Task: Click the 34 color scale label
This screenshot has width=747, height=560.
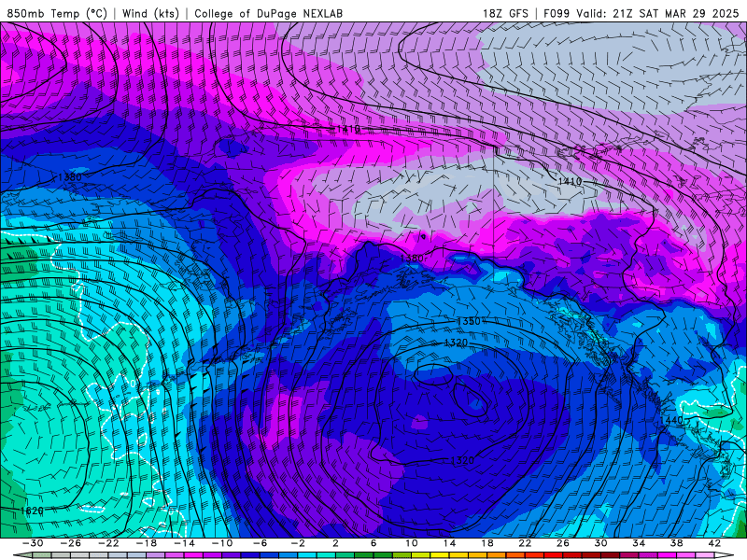Action: [x=639, y=543]
